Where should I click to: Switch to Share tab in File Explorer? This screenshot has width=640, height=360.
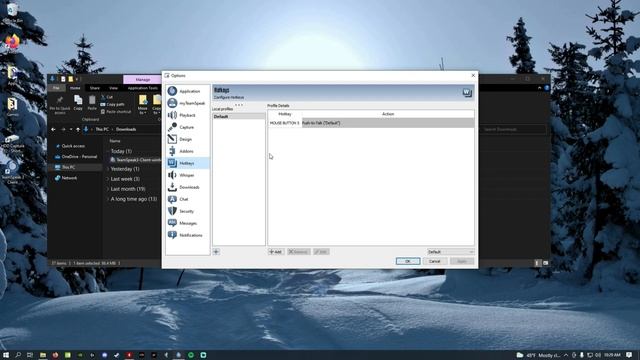95,88
